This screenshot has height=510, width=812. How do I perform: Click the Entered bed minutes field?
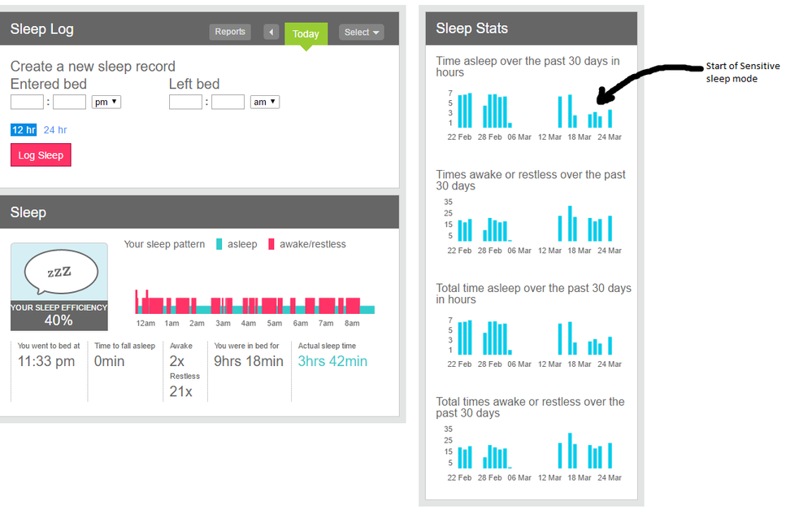70,102
